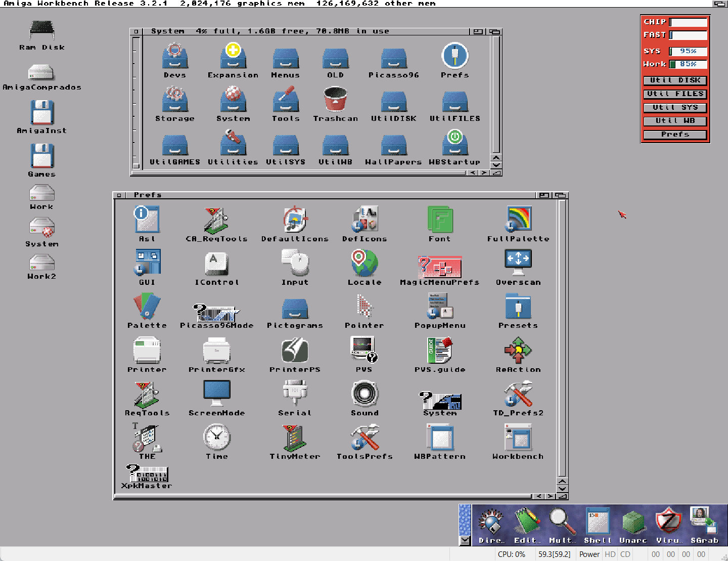The height and width of the screenshot is (561, 728).
Task: Select the MagicMenuPrefs icon
Action: point(440,266)
